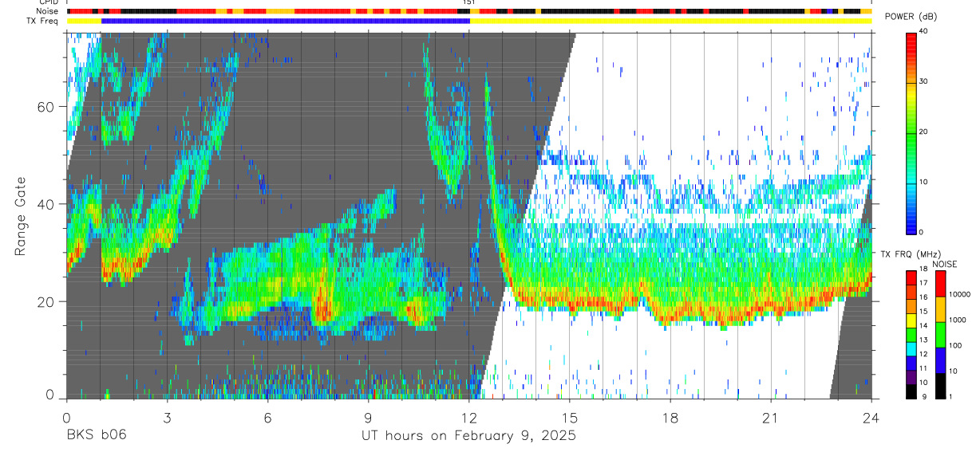Click the 12 tick on the UT hours axis
The height and width of the screenshot is (452, 980).
click(x=468, y=418)
